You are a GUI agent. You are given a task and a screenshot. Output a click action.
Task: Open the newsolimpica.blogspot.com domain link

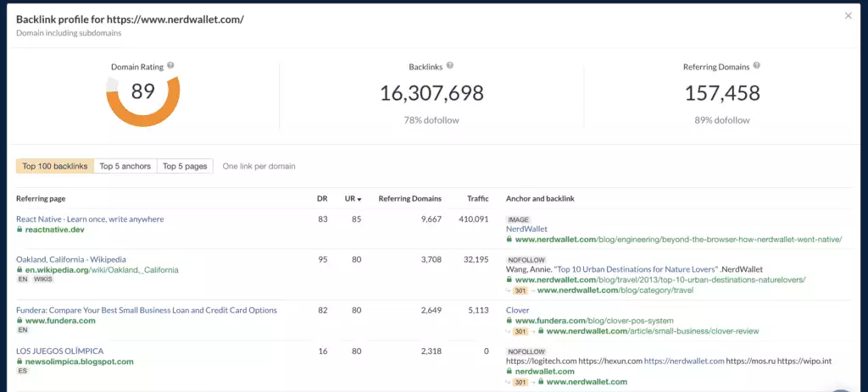pos(79,362)
